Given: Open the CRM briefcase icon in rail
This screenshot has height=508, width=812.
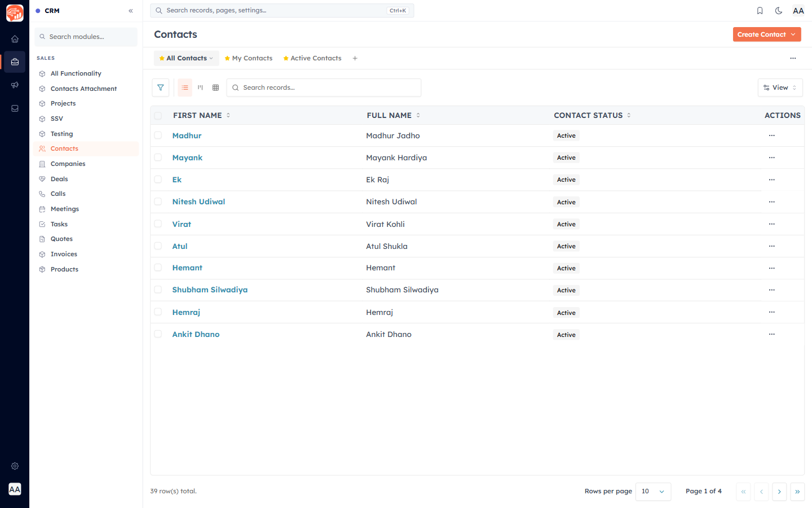Looking at the screenshot, I should pyautogui.click(x=15, y=62).
